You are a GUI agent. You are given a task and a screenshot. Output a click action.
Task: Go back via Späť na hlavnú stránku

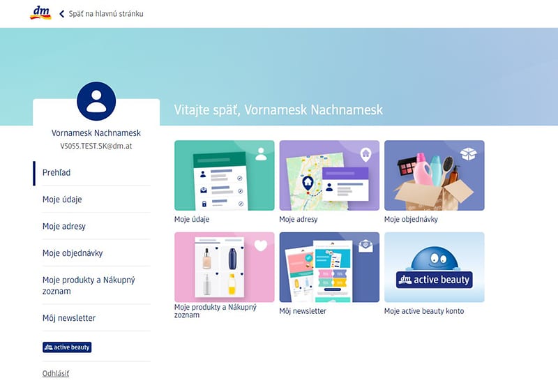106,14
